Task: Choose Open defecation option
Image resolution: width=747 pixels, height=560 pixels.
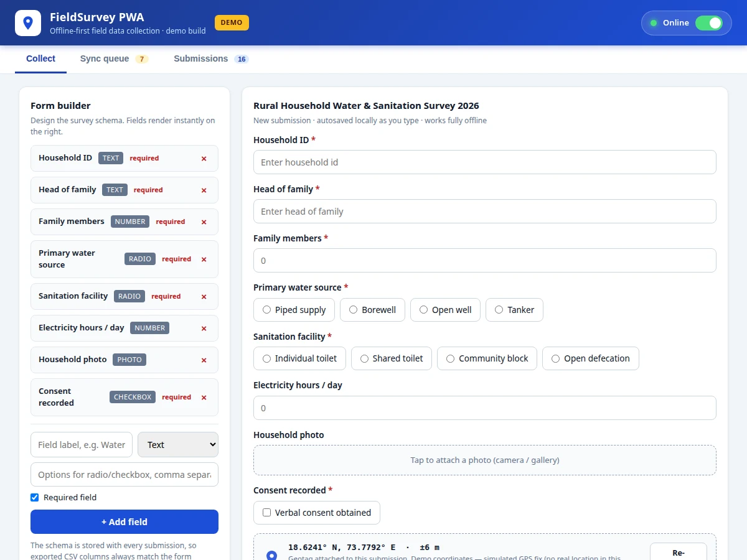Action: coord(591,358)
